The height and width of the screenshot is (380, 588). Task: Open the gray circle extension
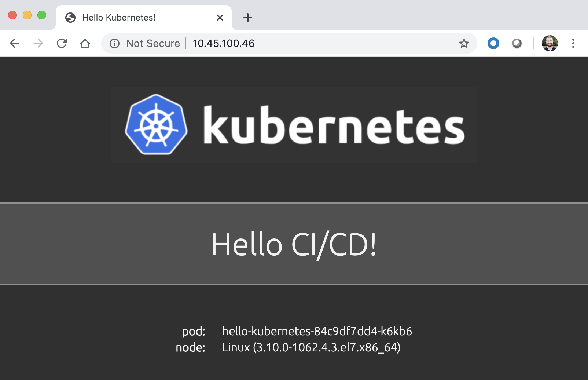[517, 43]
